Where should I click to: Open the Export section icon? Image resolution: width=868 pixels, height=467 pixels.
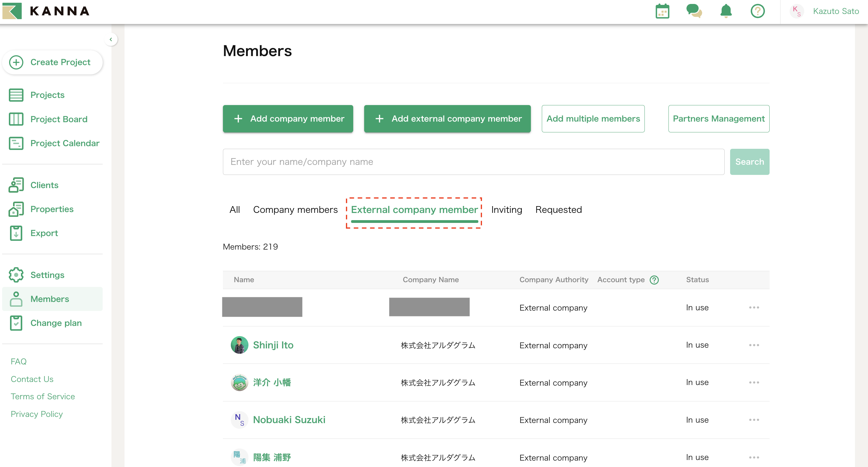click(16, 233)
